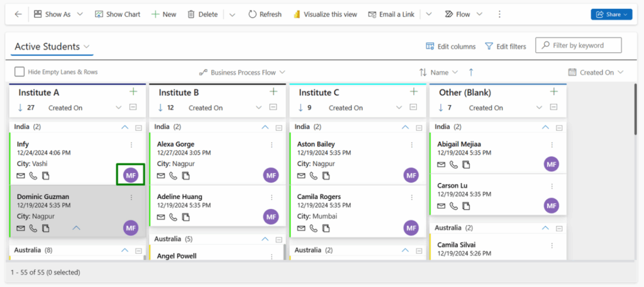This screenshot has width=644, height=287.
Task: Click sort arrow beside count 27 in Institute A
Action: 21,108
